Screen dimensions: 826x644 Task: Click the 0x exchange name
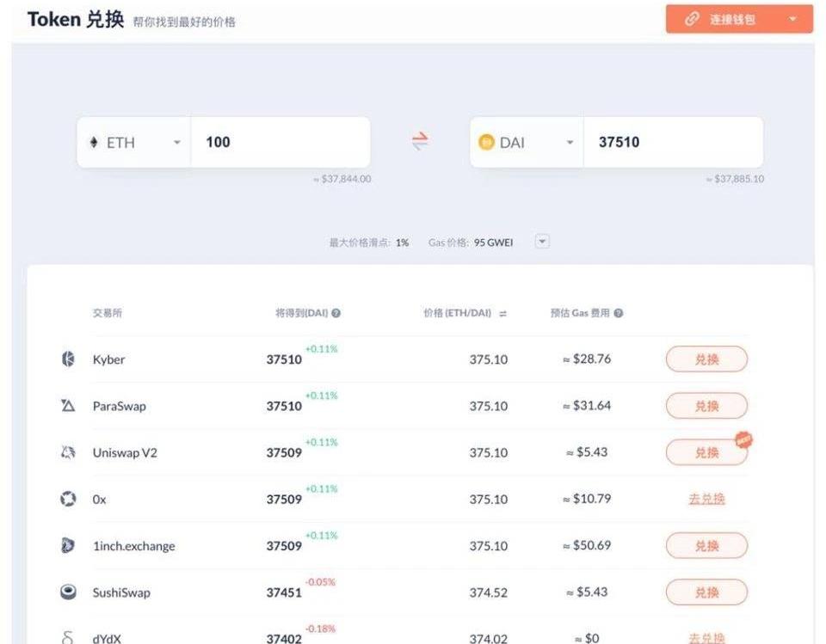click(99, 500)
